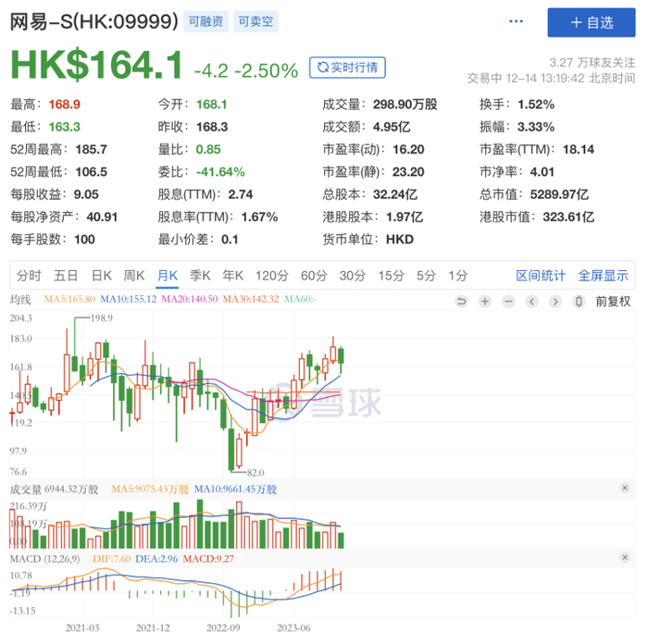The height and width of the screenshot is (644, 648).
Task: Click the MACD (12,26,9) label
Action: [x=44, y=559]
